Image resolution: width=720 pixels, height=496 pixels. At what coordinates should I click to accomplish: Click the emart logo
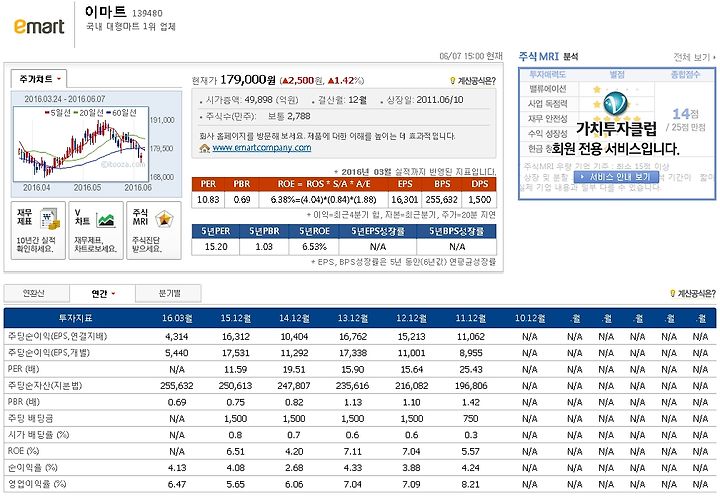coord(39,26)
